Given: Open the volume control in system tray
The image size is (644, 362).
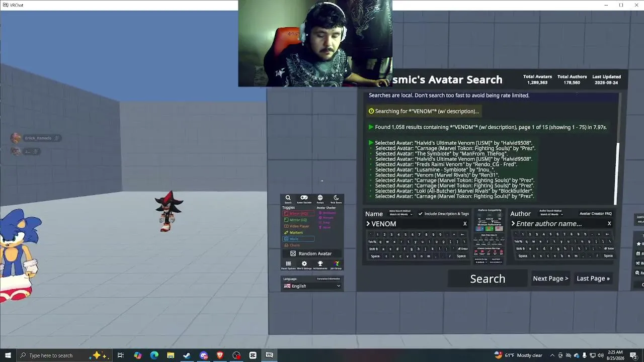Looking at the screenshot, I should click(600, 355).
